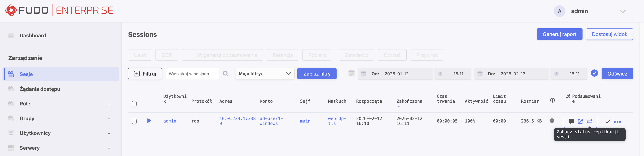Image resolution: width=644 pixels, height=156 pixels.
Task: Play the admin rdp session recording
Action: [149, 121]
